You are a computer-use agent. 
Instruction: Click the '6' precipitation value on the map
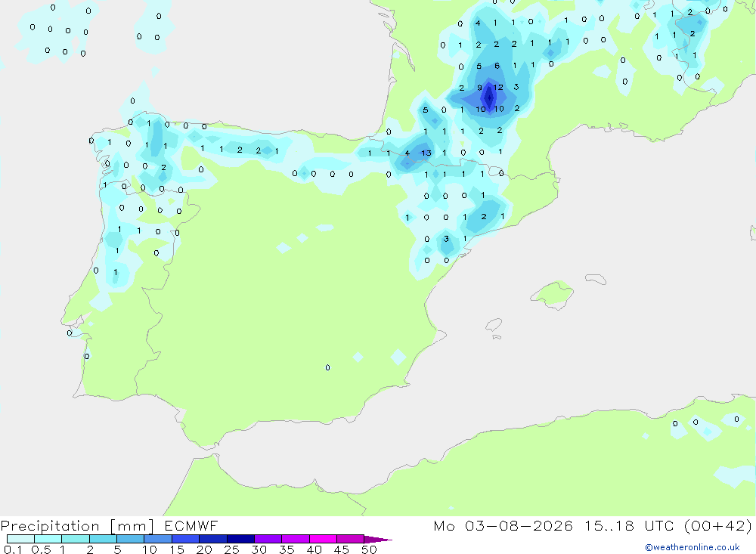coord(497,66)
